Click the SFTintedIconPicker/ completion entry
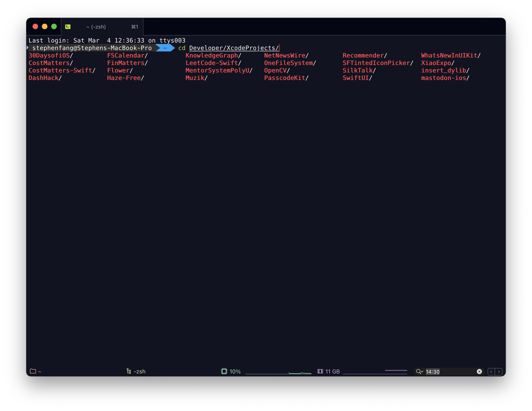 coord(378,63)
